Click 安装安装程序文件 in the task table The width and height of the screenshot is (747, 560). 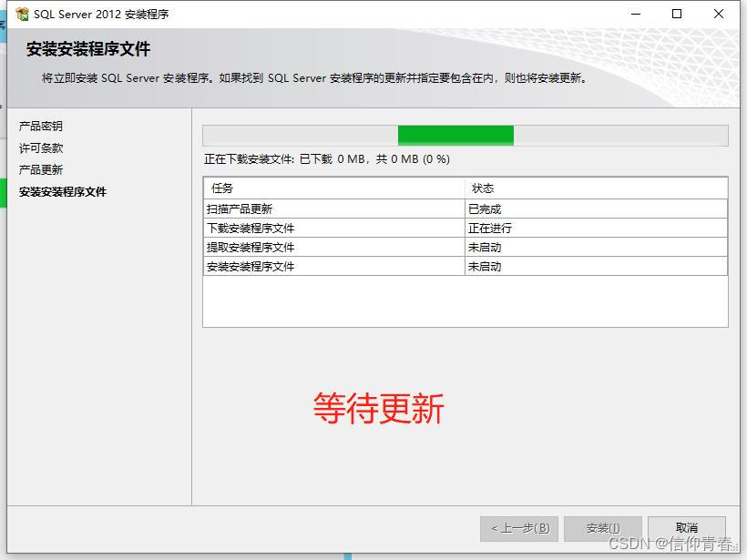tap(251, 266)
